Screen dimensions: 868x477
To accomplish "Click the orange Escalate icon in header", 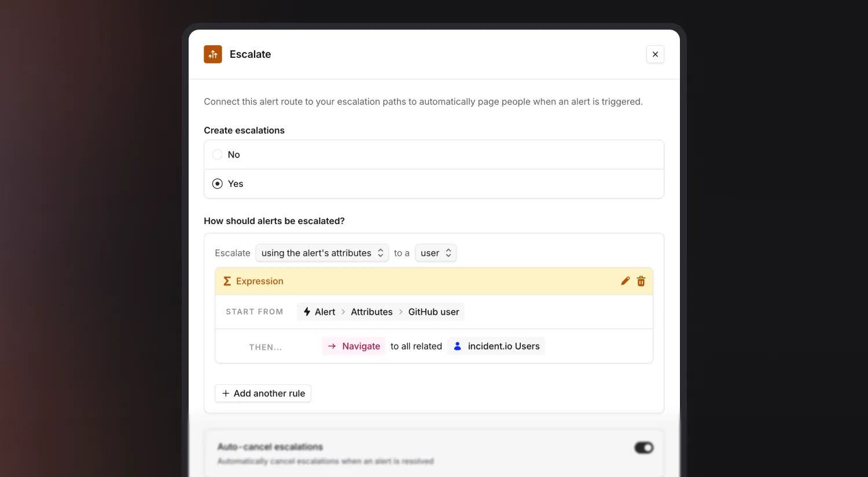I will pyautogui.click(x=213, y=54).
